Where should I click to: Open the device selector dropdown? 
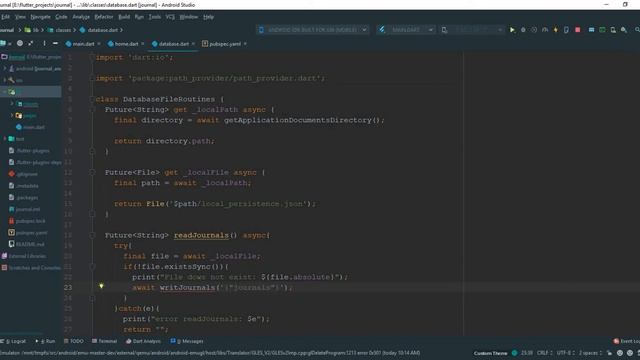click(x=313, y=30)
